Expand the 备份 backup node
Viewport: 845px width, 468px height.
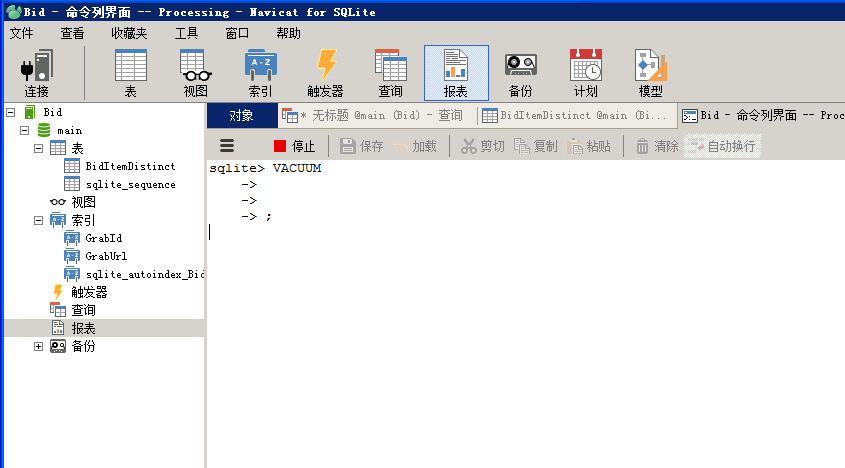38,347
